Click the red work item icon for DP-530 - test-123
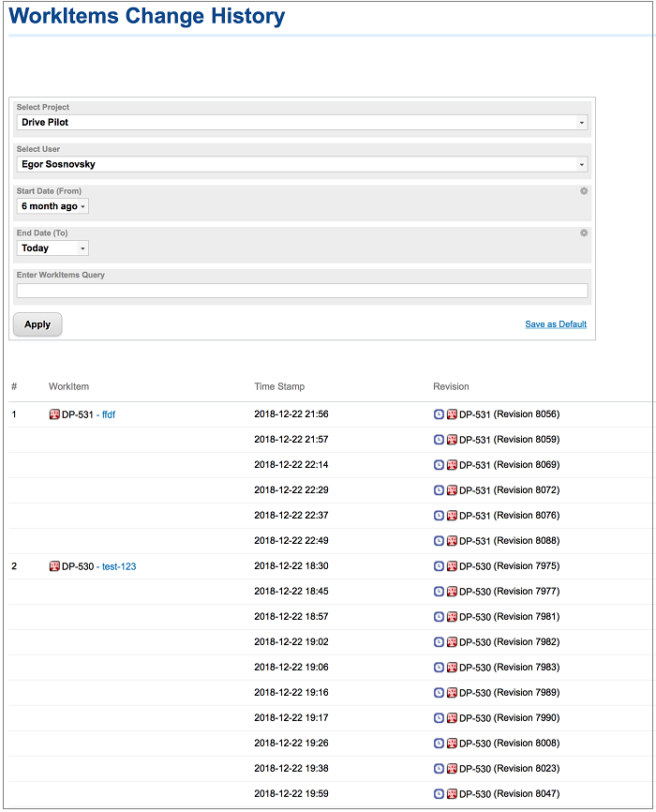 tap(54, 566)
